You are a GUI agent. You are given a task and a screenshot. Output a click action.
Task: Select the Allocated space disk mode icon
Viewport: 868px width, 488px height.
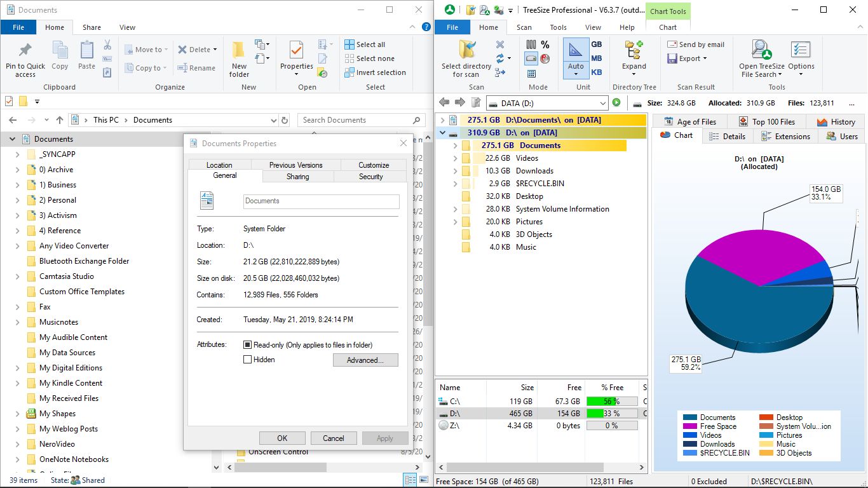[x=531, y=58]
